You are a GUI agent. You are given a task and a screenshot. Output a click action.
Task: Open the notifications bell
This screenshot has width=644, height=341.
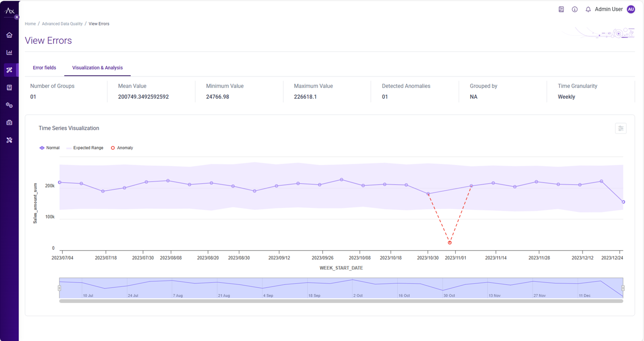tap(588, 9)
